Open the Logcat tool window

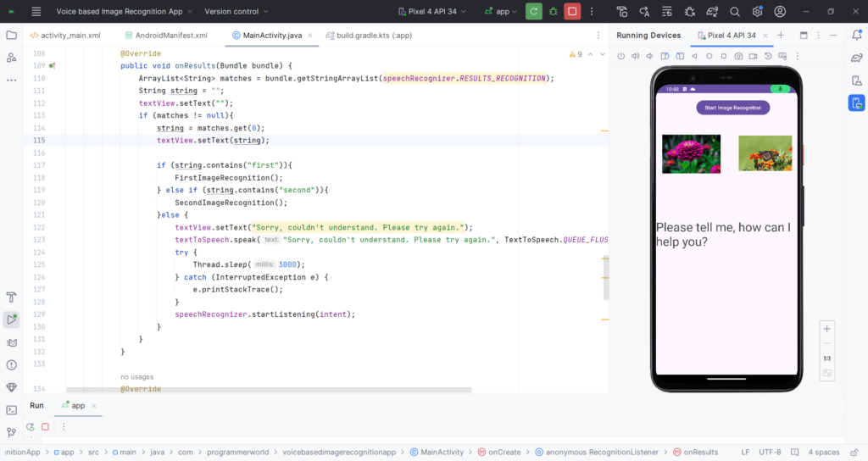11,342
